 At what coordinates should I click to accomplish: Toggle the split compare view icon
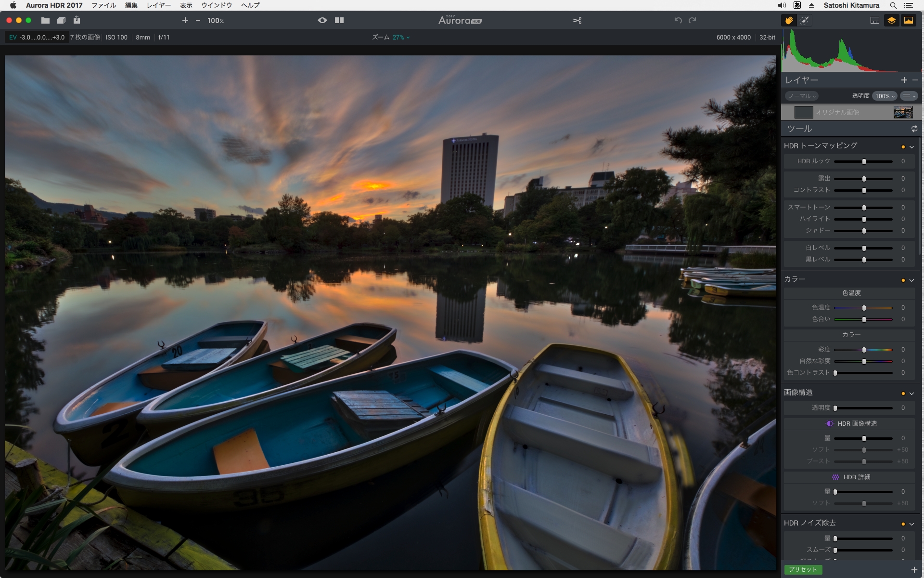point(339,20)
